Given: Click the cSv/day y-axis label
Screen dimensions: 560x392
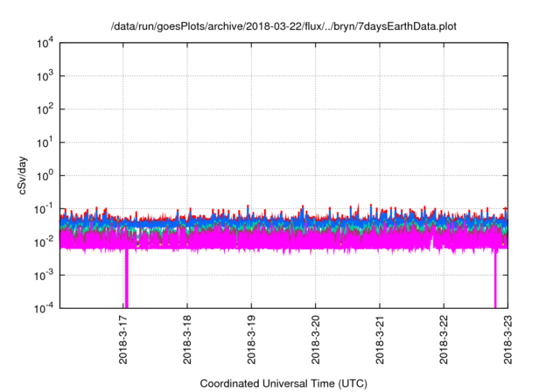Looking at the screenshot, I should coord(22,175).
